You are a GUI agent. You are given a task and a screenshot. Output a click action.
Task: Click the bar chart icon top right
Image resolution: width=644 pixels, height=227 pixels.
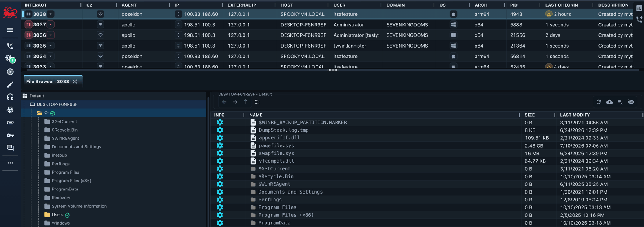point(639,8)
